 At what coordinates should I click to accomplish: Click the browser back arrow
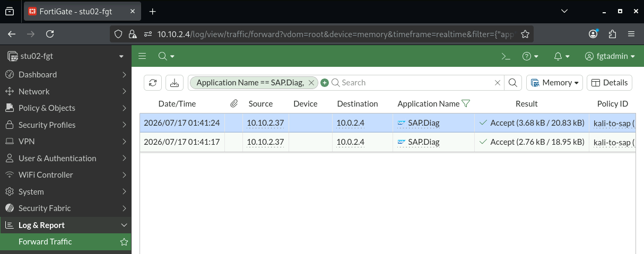point(12,34)
